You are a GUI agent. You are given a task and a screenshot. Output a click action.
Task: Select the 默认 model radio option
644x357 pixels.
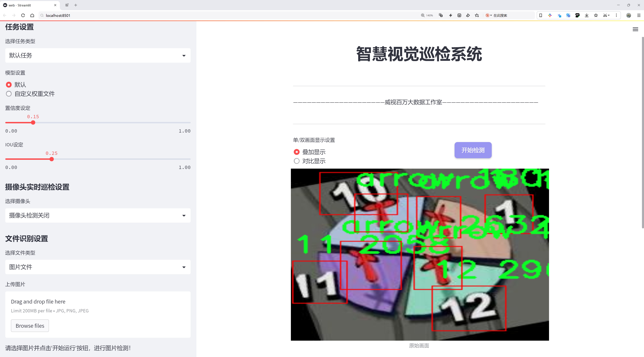click(16, 85)
